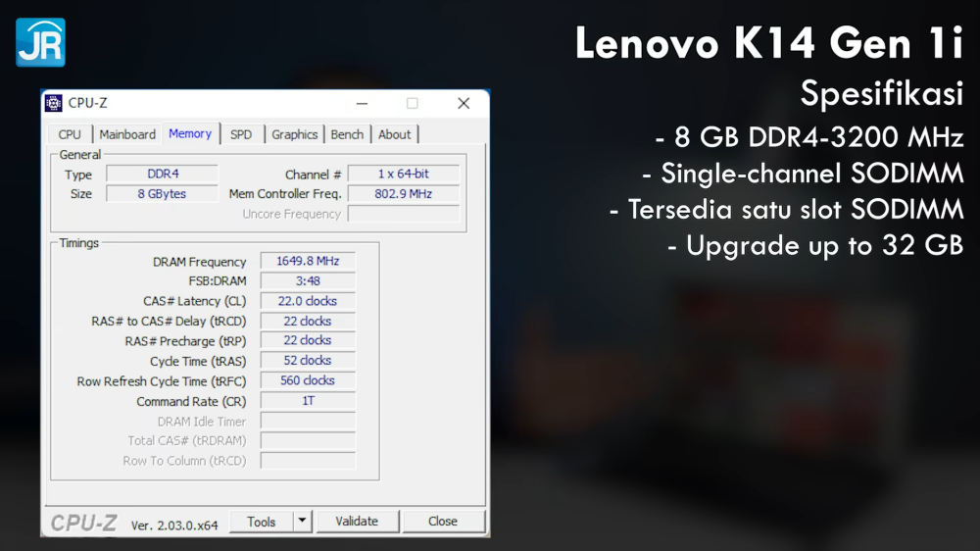This screenshot has width=980, height=551.
Task: Click the Mem Controller Freq. value 802.9 MHz
Action: point(404,194)
